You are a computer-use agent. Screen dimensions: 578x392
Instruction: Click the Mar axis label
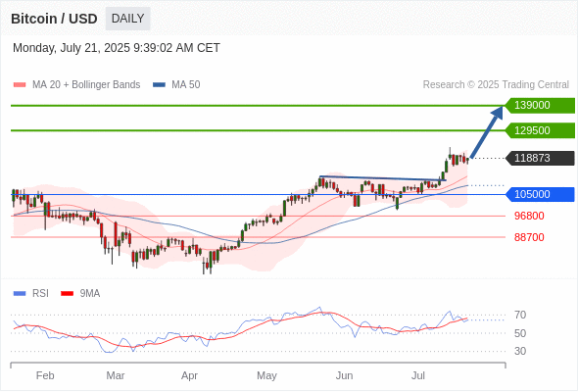click(x=116, y=375)
